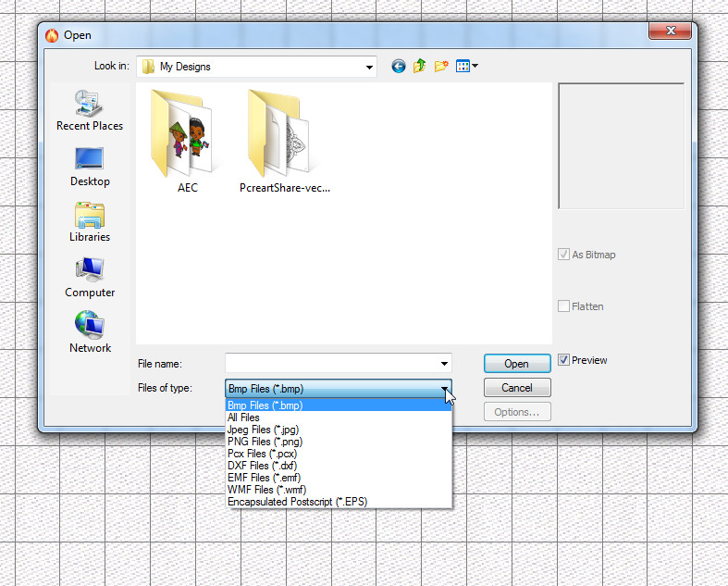
Task: Uncheck the Preview checkbox
Action: [x=563, y=360]
